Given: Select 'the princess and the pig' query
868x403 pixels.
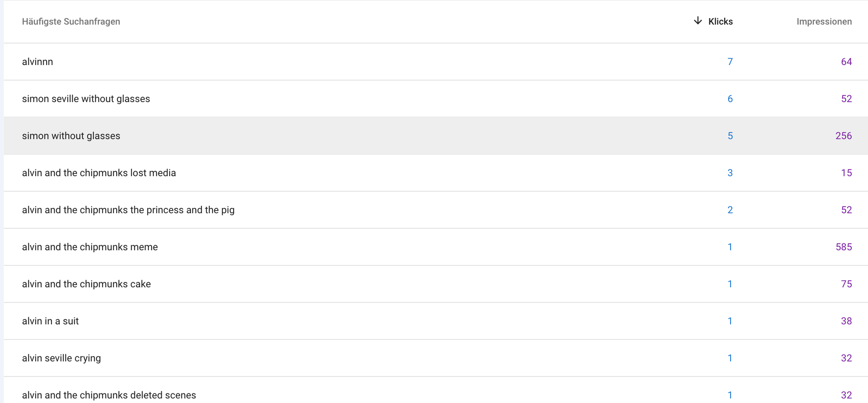Looking at the screenshot, I should [x=128, y=210].
